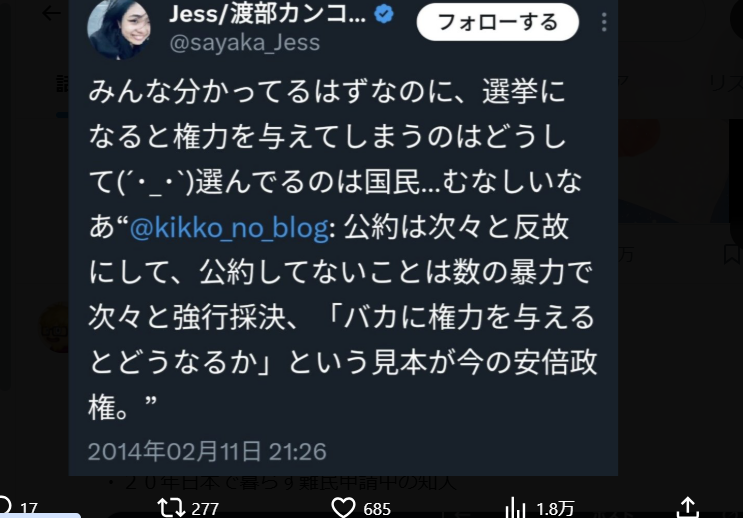Click the dimmed avatar behind the overlay
Viewport: 743px width, 518px height.
54,329
